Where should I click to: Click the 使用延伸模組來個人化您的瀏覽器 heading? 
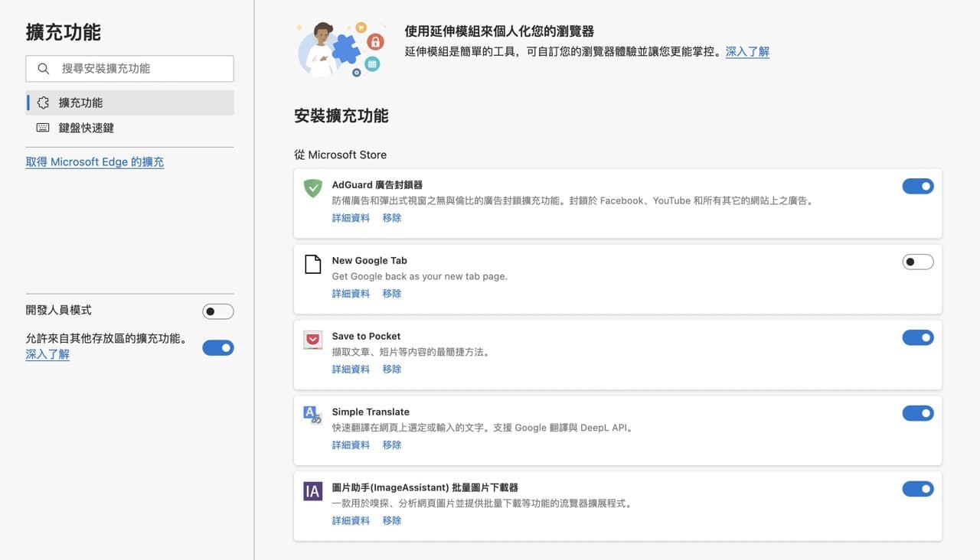pos(499,32)
